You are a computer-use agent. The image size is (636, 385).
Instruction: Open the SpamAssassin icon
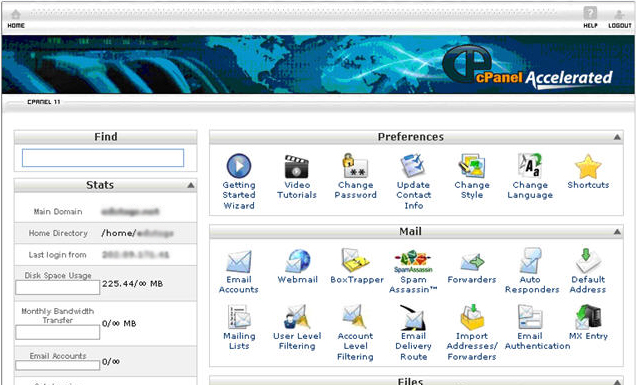(413, 262)
